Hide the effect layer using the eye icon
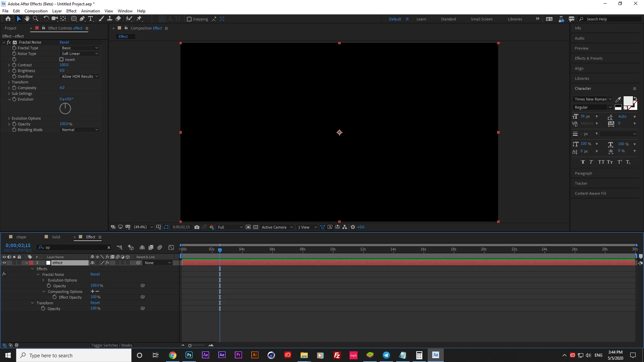This screenshot has width=644, height=362. tap(4, 263)
